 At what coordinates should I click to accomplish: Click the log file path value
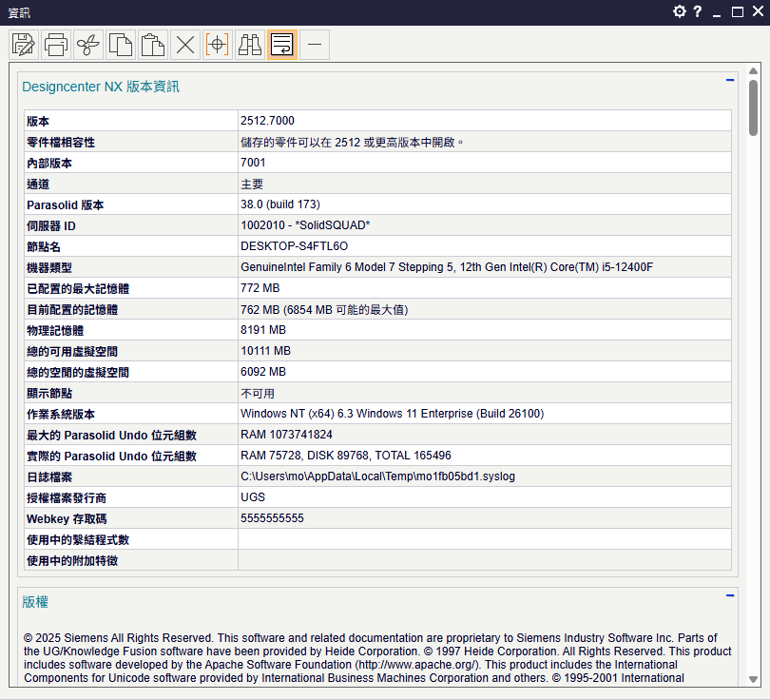click(377, 476)
